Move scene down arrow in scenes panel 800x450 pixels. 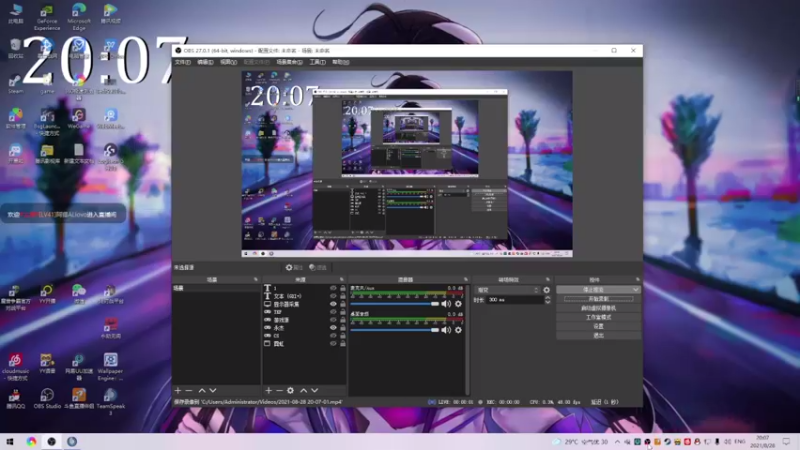coord(213,390)
